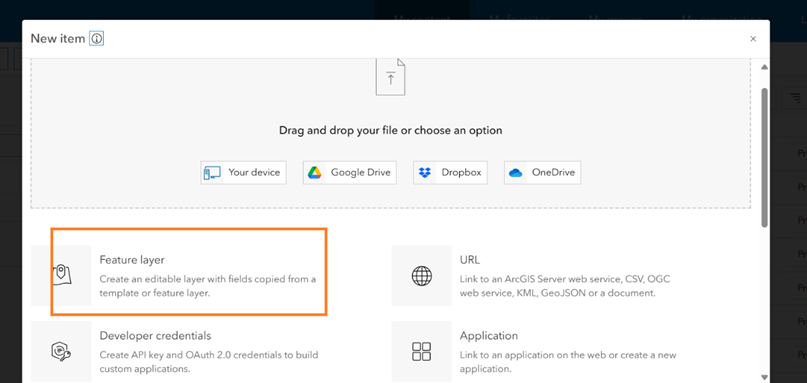The height and width of the screenshot is (383, 807).
Task: Select the URL heading text
Action: tap(470, 260)
